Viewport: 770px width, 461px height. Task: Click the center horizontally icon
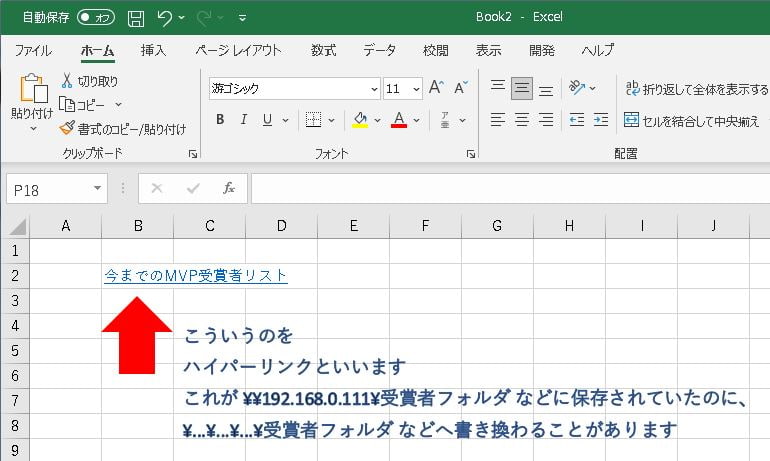point(522,119)
